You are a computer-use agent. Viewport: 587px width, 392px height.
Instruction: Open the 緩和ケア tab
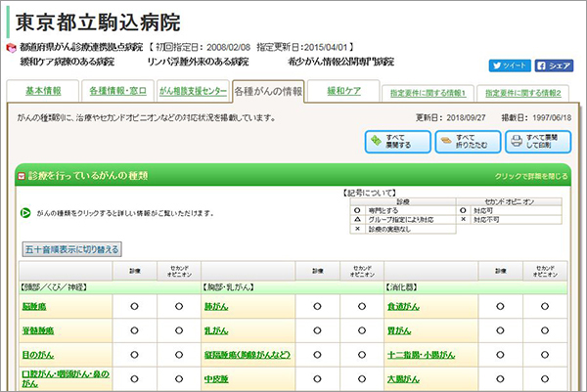343,91
